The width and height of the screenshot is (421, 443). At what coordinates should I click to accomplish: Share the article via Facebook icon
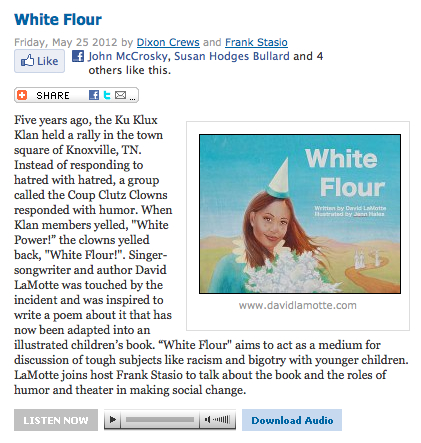click(94, 95)
